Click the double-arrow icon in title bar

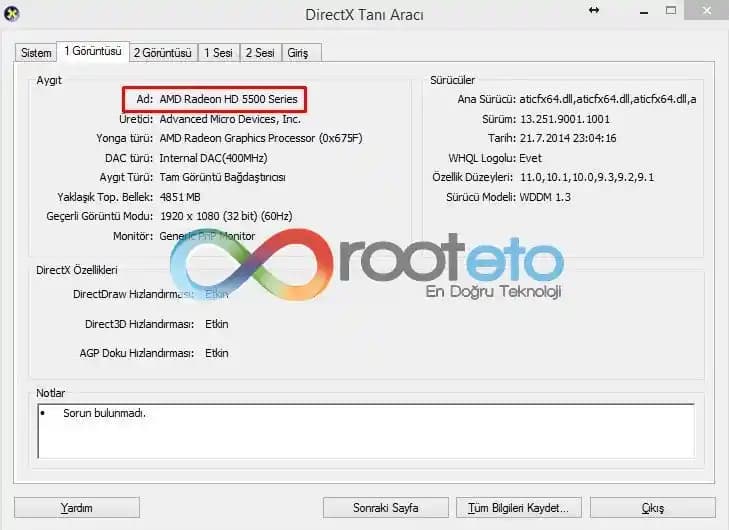(x=594, y=10)
